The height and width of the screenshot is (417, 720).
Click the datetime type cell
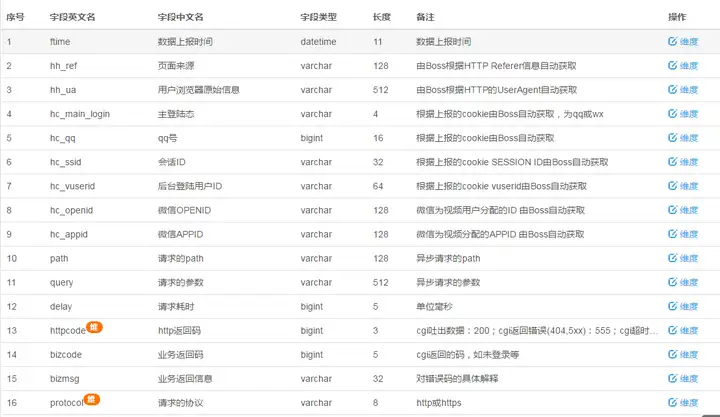[x=318, y=41]
